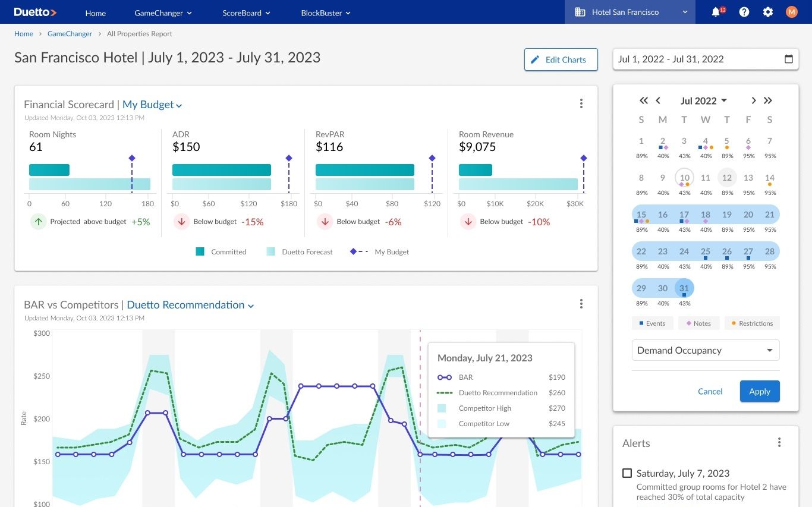Go to next month using right chevron

(754, 100)
